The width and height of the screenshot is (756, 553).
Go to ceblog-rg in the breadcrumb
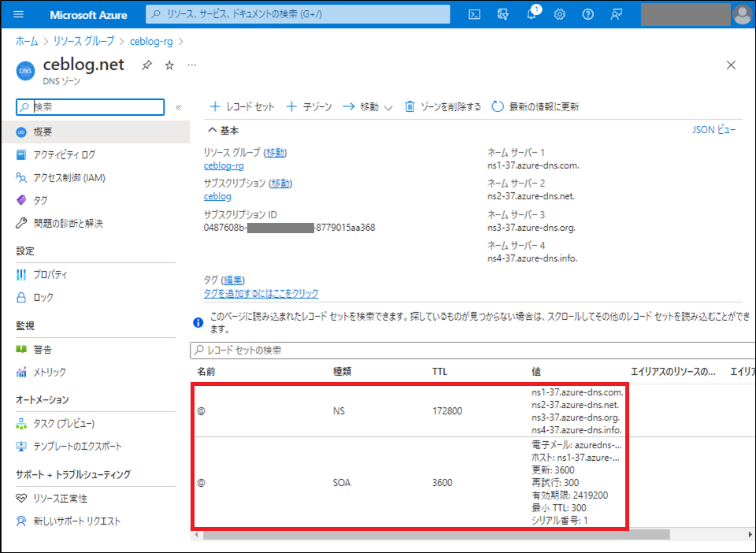[151, 42]
